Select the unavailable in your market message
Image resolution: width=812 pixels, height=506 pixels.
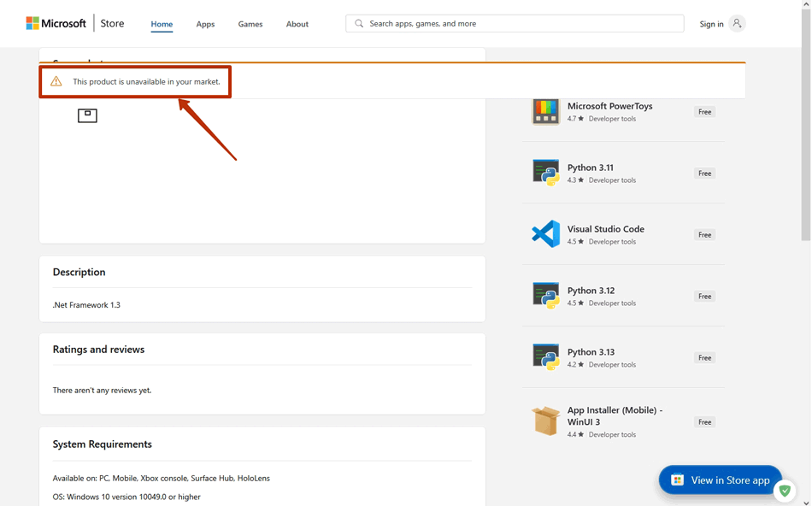click(146, 82)
